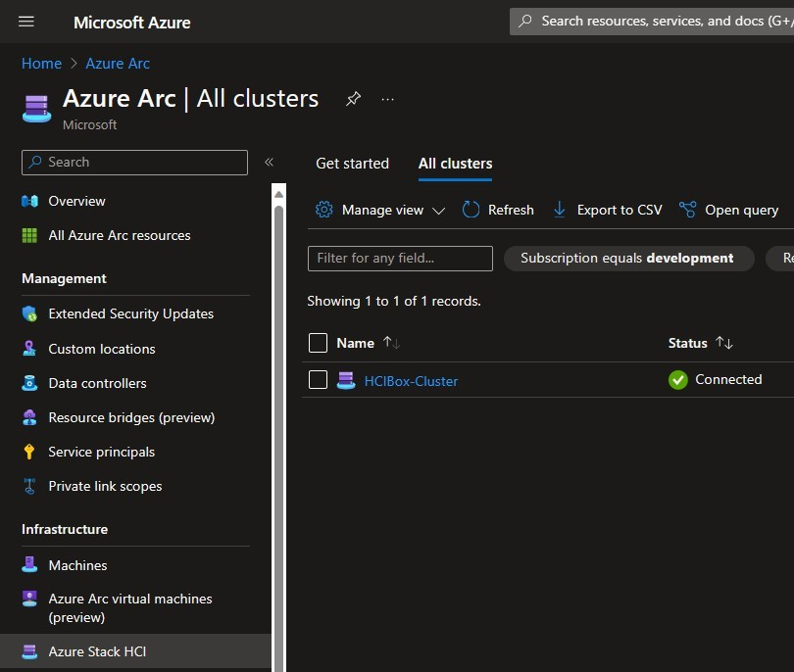Click the sidebar scrollbar up arrow
The height and width of the screenshot is (672, 794).
[278, 194]
